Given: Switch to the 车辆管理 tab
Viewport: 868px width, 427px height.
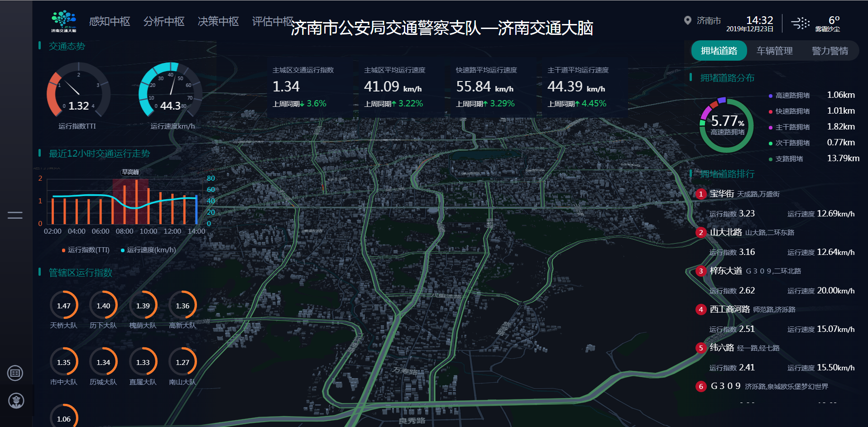Looking at the screenshot, I should [774, 51].
